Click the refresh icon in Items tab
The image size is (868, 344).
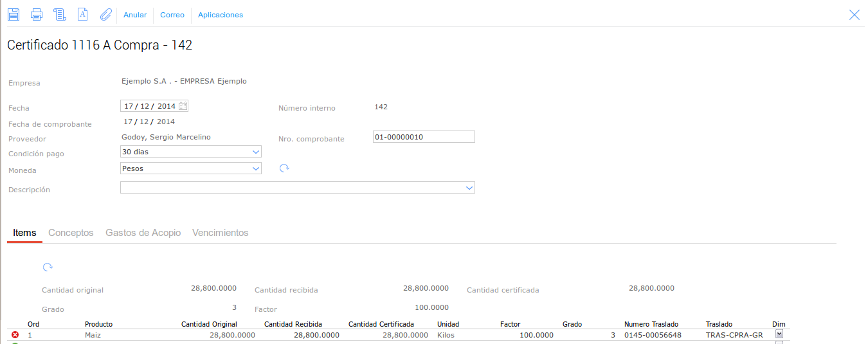[48, 267]
